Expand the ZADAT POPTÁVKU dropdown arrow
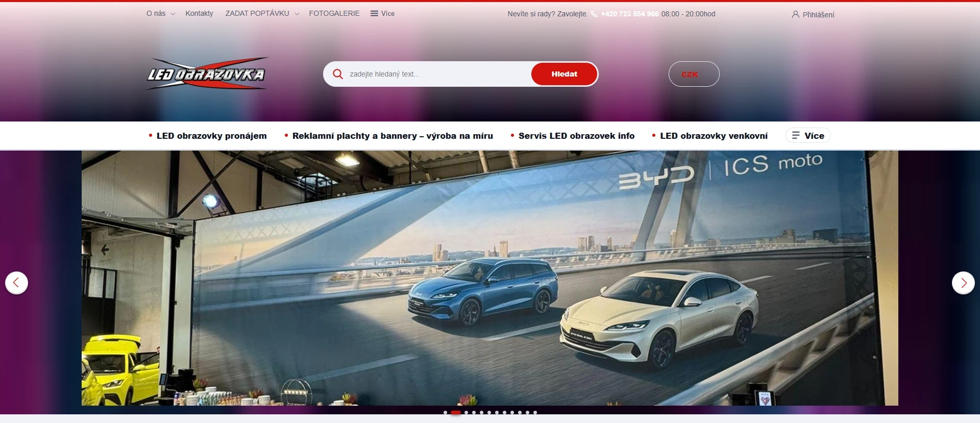Screen dimensions: 980x423 pos(297,14)
